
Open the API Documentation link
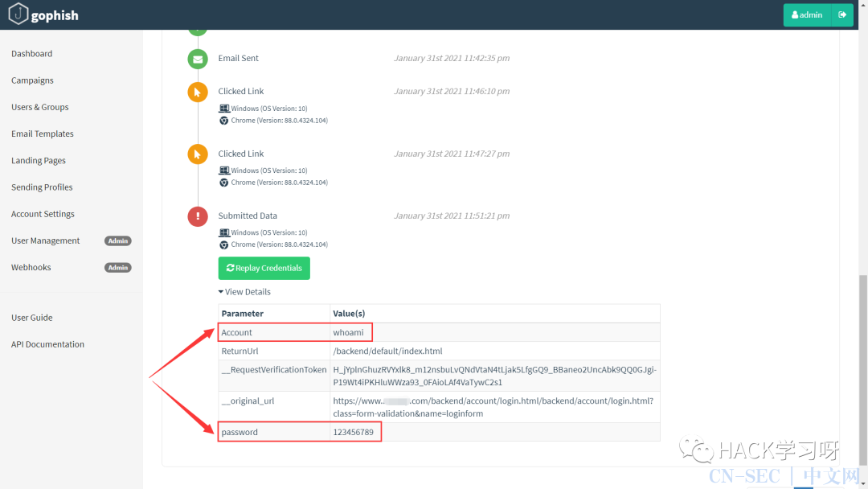coord(48,344)
